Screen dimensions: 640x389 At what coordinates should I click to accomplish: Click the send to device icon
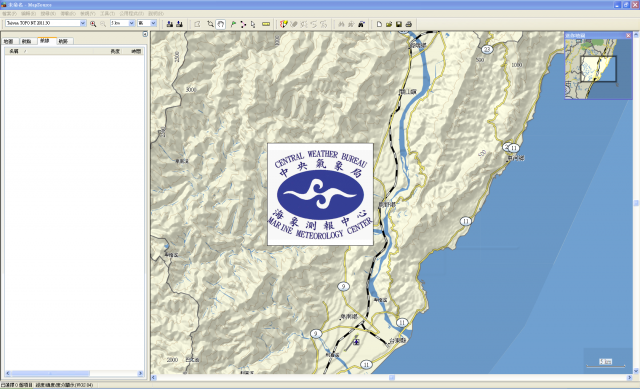tap(170, 24)
